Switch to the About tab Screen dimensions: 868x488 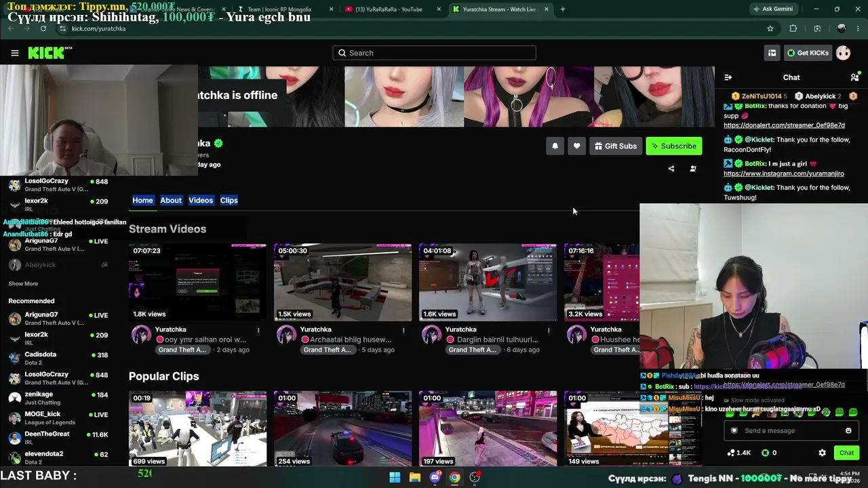pyautogui.click(x=171, y=200)
